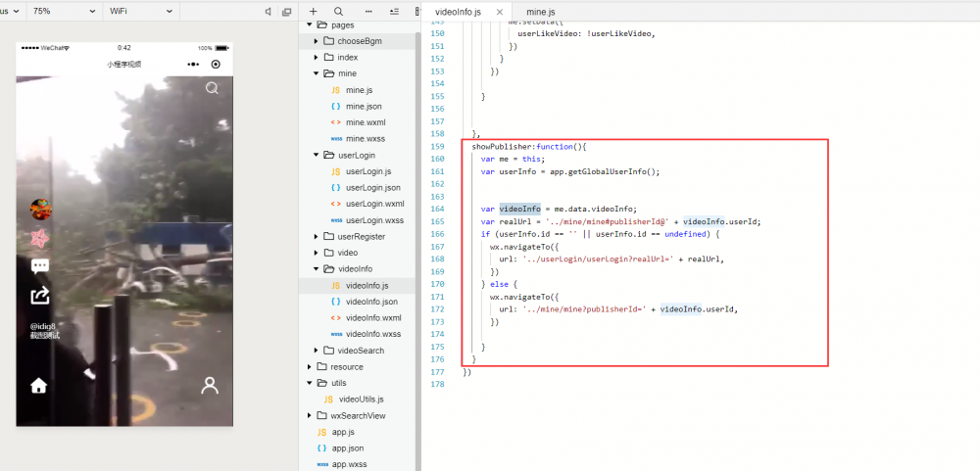Click the share arrow icon on the video

coord(40,295)
